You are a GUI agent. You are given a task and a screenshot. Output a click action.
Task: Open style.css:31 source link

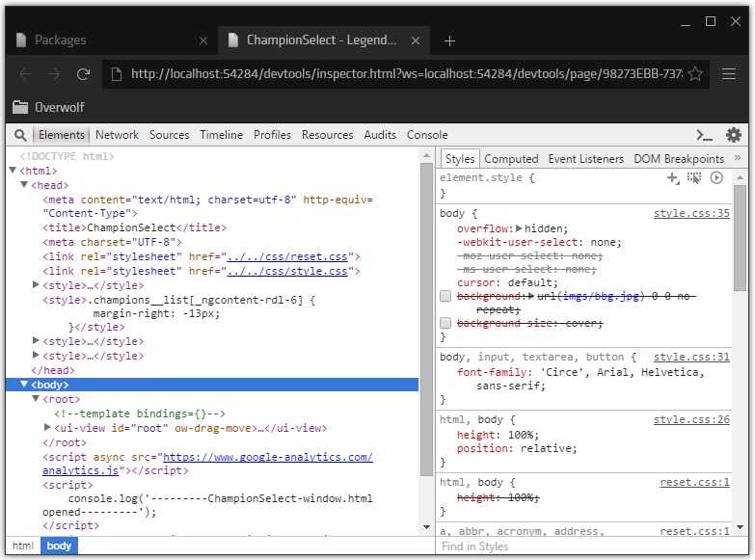691,357
